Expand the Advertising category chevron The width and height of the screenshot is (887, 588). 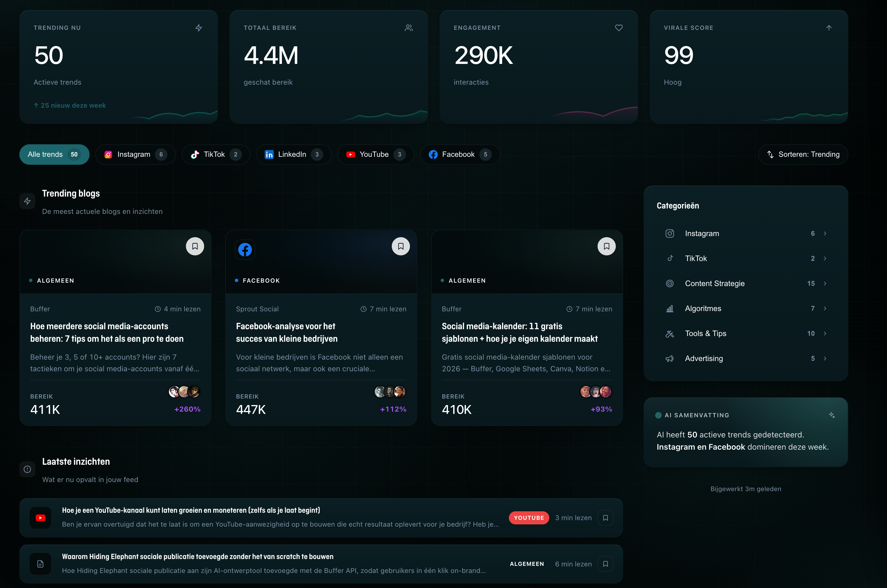point(825,358)
